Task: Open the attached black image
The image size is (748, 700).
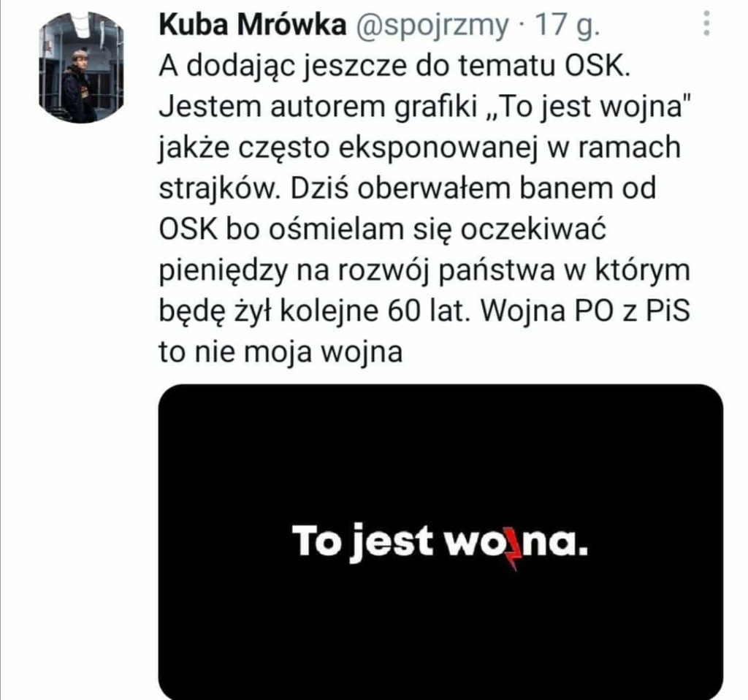Action: (440, 542)
